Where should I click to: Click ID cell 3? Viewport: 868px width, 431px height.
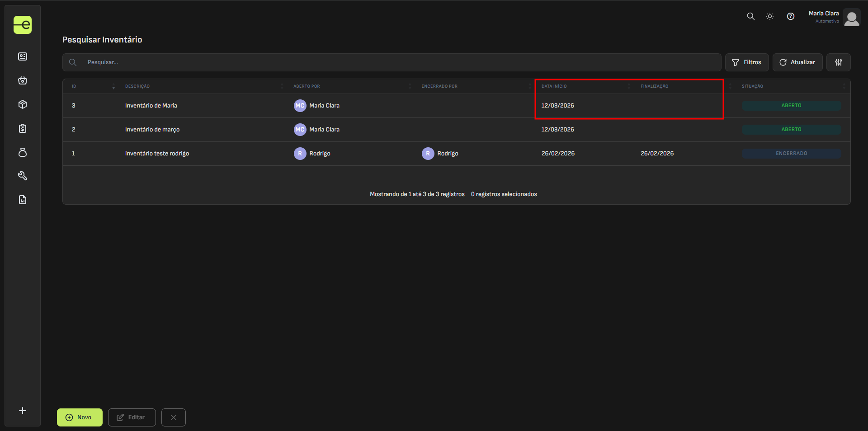[74, 106]
